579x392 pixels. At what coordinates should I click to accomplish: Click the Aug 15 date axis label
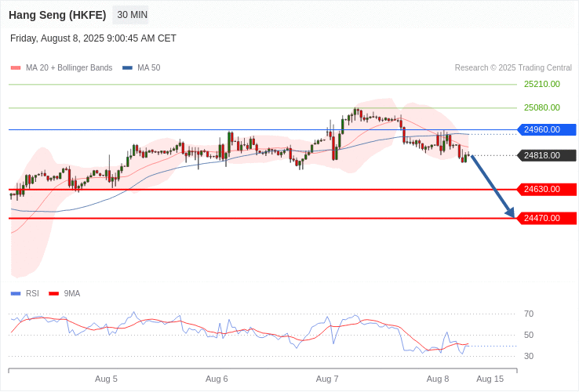[490, 379]
